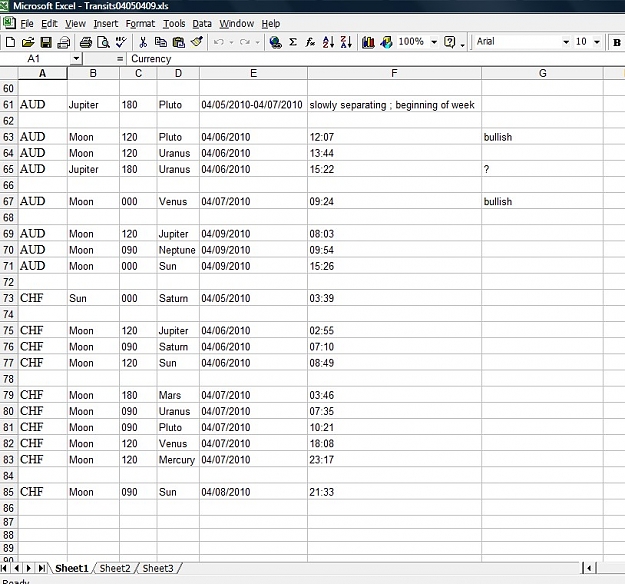Activate the Format Painter brush
The image size is (625, 584).
coord(197,42)
